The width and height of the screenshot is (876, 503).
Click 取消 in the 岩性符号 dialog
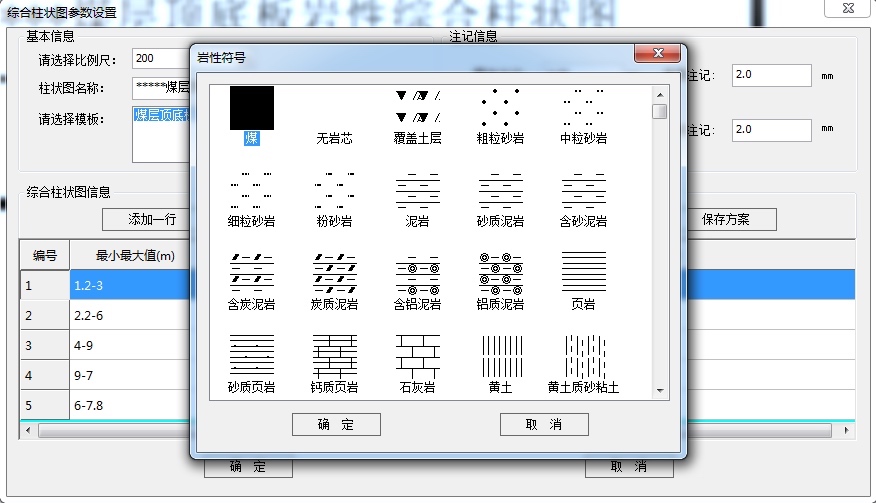[544, 425]
